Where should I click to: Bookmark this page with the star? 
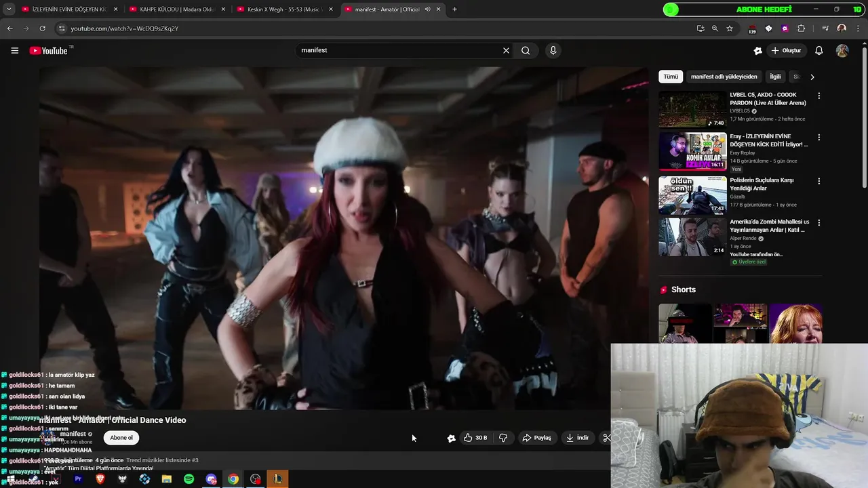point(730,28)
